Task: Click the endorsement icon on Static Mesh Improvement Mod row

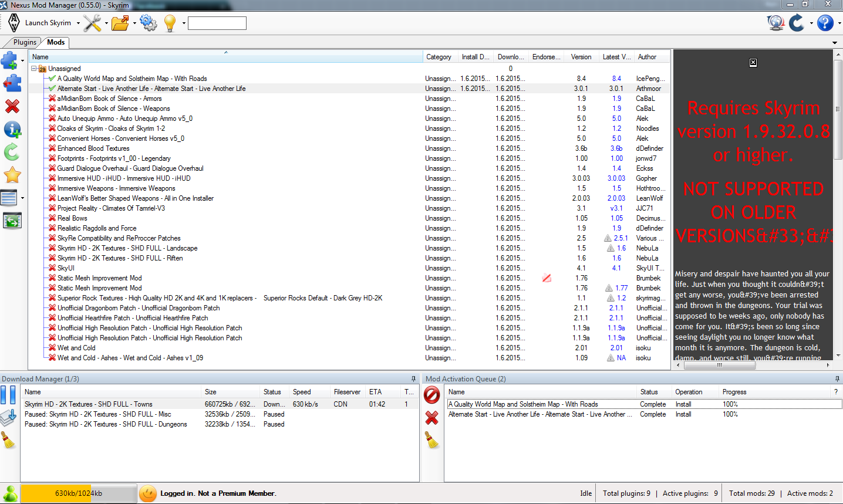Action: 547,278
